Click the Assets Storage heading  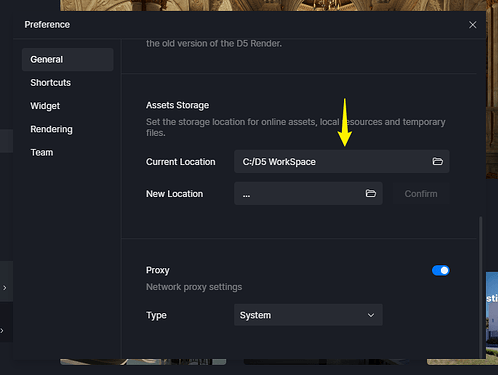coord(177,105)
